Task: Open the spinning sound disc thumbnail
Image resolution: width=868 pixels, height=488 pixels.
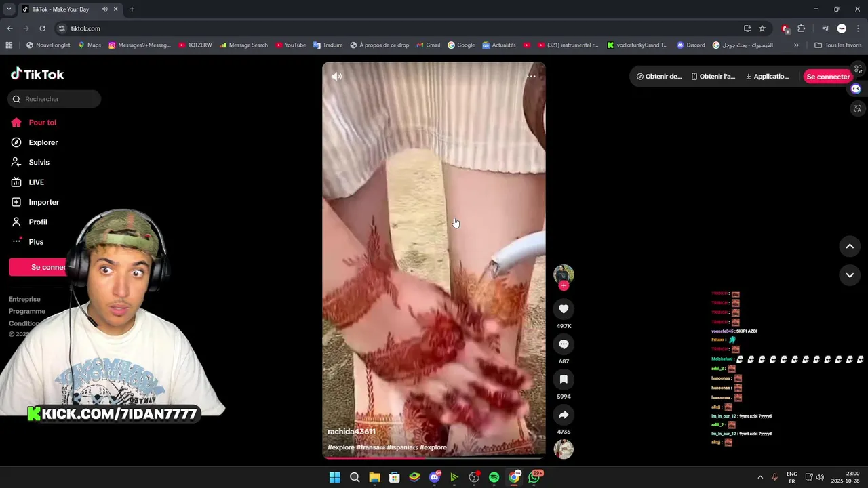Action: click(564, 449)
